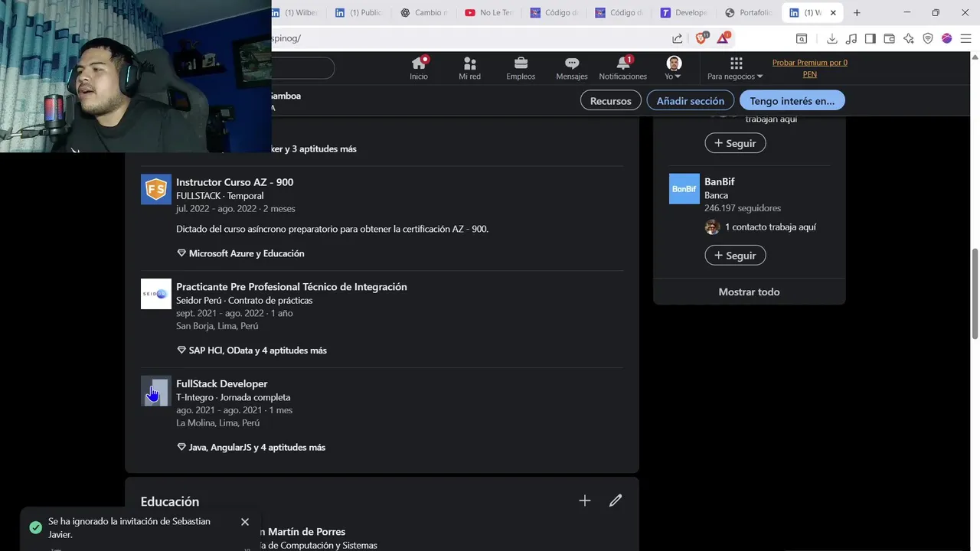Open the downloads icon
The width and height of the screenshot is (980, 551).
coord(831,38)
